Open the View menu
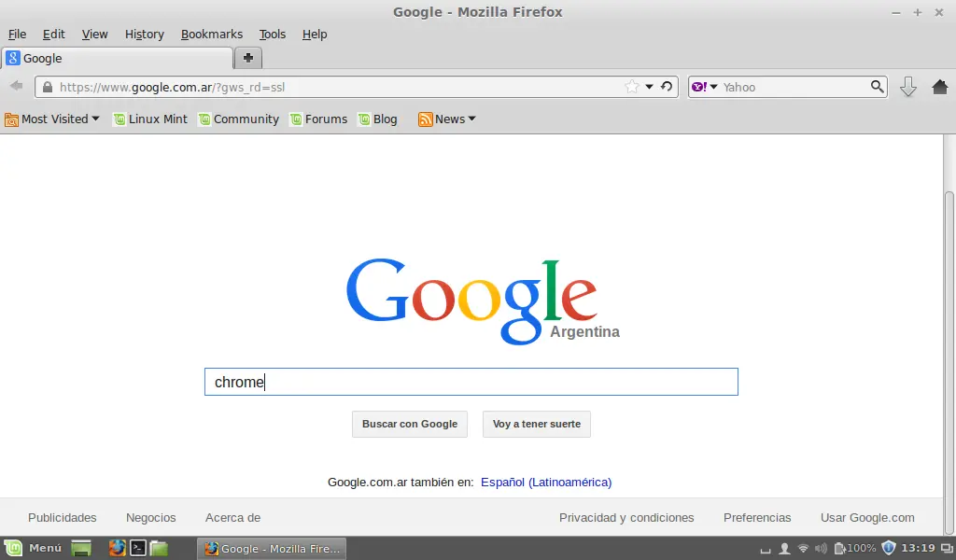 point(94,35)
